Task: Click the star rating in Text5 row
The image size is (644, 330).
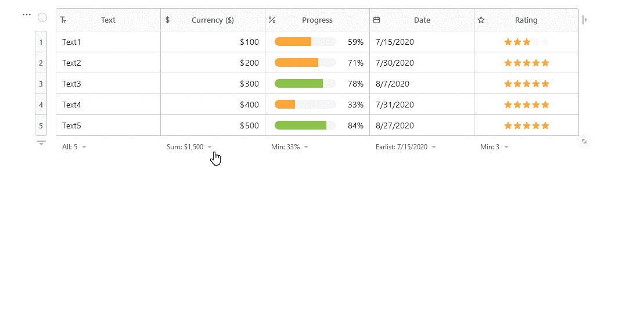Action: click(x=527, y=125)
